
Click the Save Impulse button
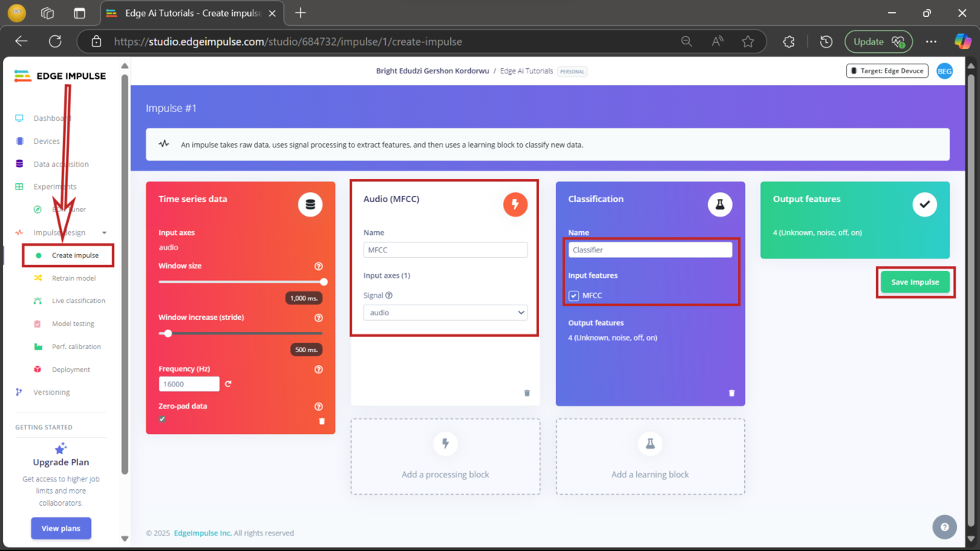click(x=914, y=282)
